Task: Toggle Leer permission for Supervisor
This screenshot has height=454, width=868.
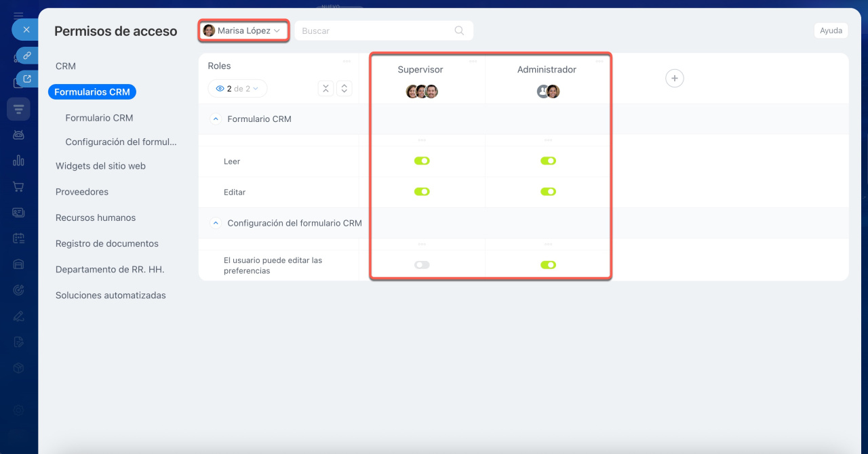Action: (422, 161)
